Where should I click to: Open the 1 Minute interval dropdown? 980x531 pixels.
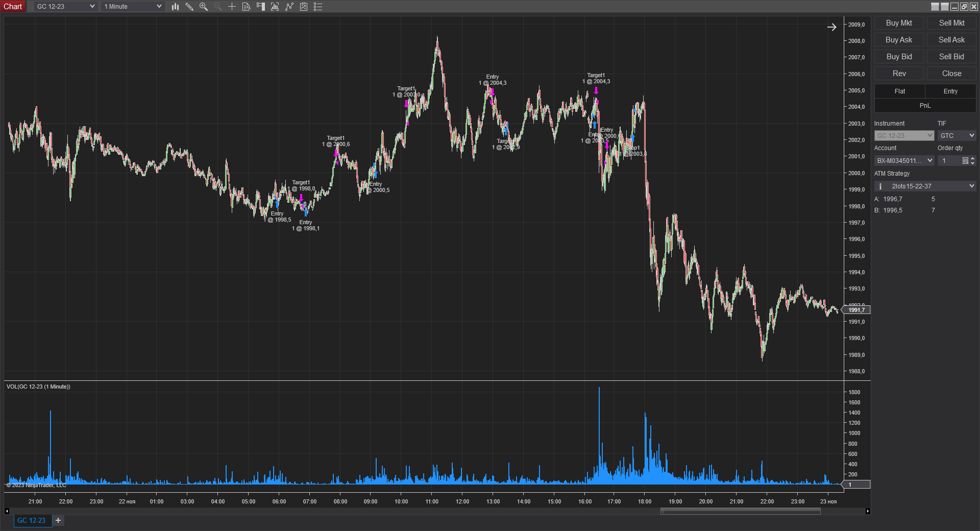coord(133,7)
